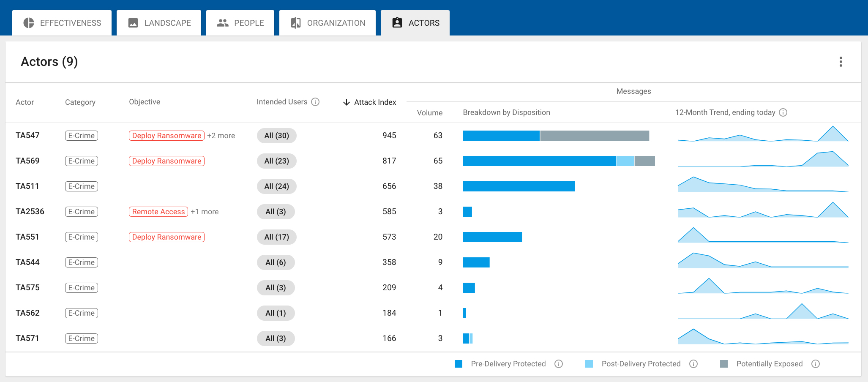The height and width of the screenshot is (382, 868).
Task: Go to the Organization tab
Action: (328, 23)
